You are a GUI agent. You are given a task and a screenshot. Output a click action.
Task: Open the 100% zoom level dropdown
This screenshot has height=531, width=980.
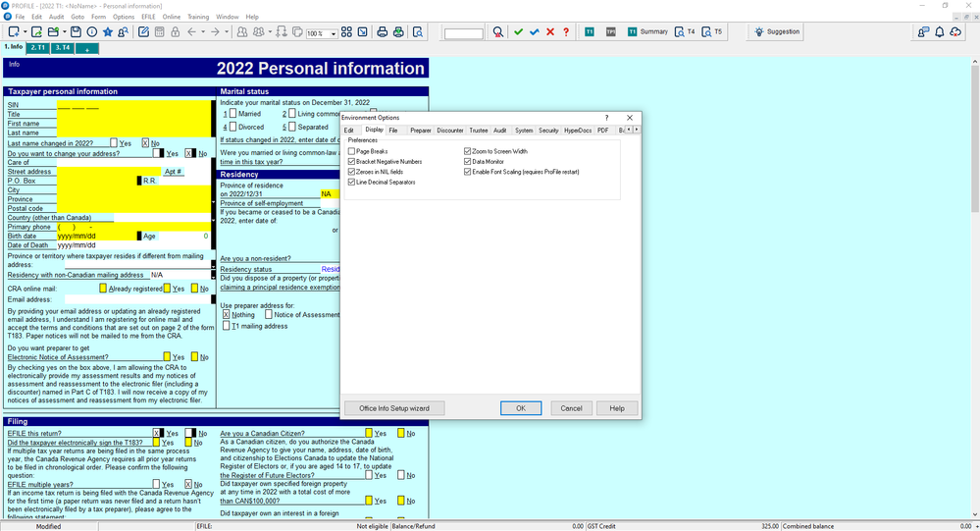point(334,33)
